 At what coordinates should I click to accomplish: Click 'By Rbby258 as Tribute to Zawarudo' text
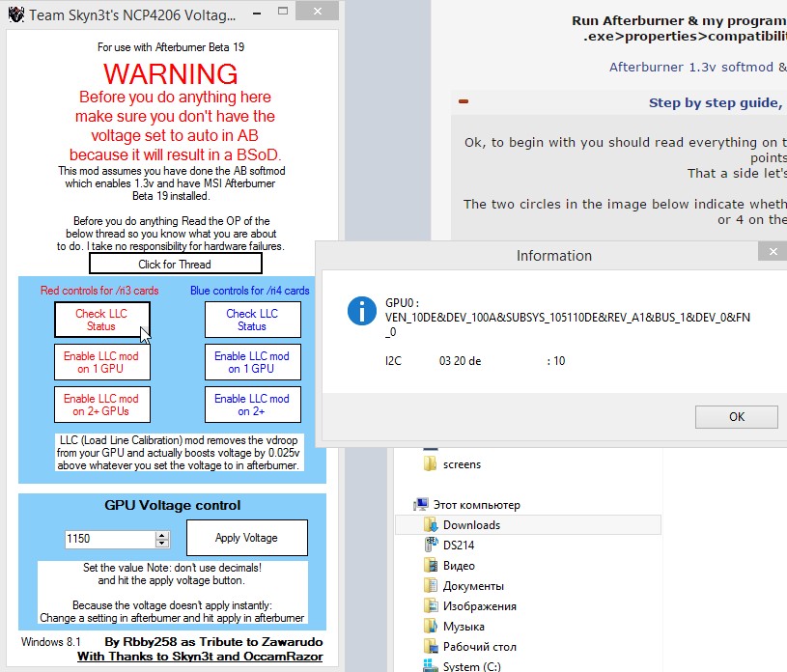(x=213, y=642)
